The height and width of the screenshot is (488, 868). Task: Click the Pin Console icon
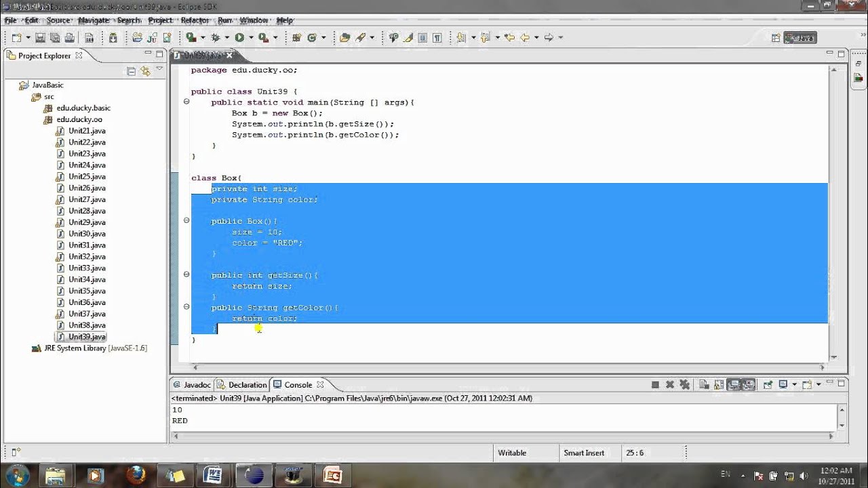point(768,385)
